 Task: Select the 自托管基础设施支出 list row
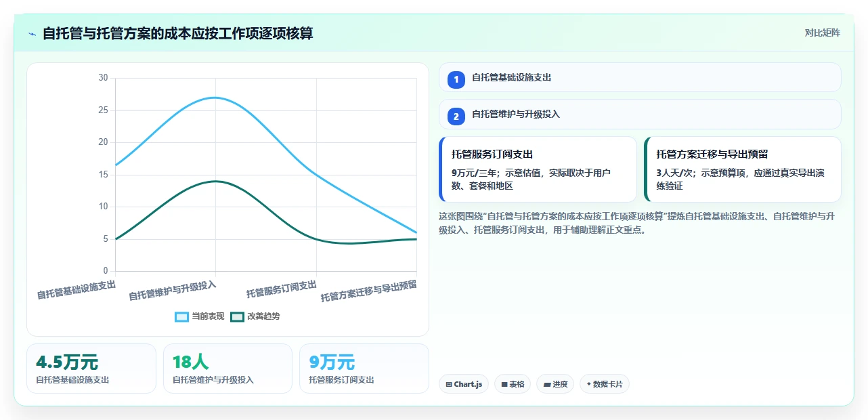click(640, 77)
